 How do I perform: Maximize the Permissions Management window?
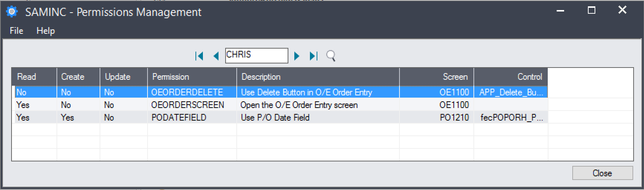click(592, 10)
